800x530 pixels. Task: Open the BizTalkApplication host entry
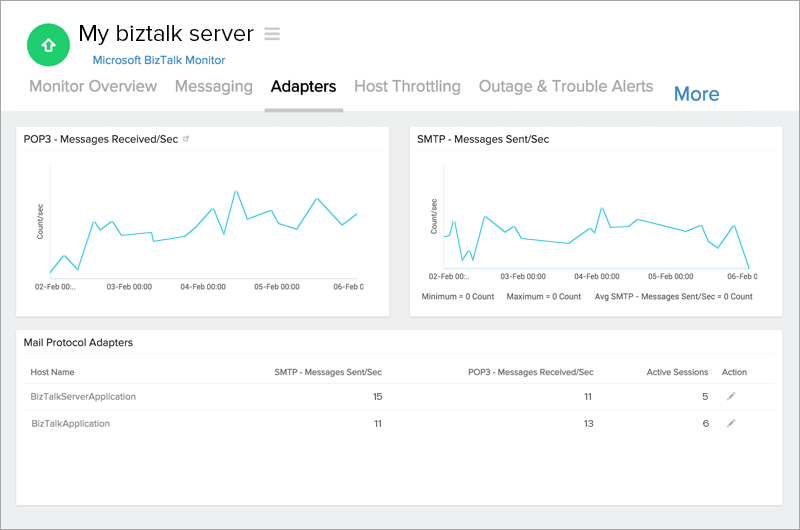click(x=71, y=424)
